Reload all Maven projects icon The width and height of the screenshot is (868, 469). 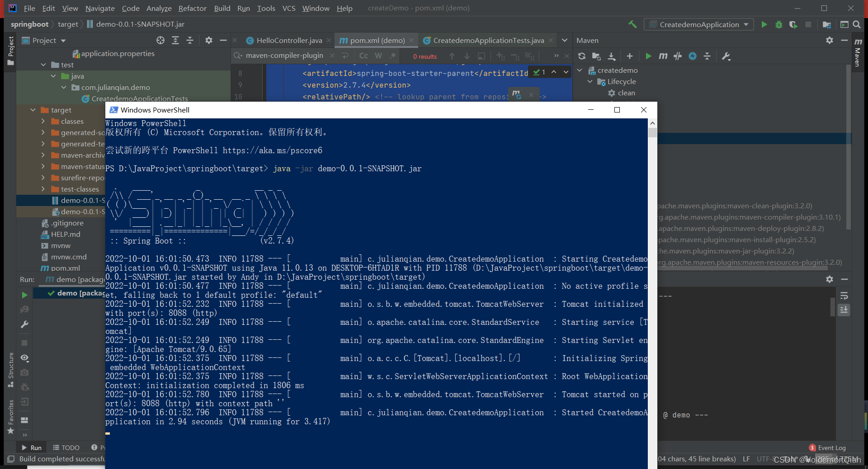(x=582, y=56)
